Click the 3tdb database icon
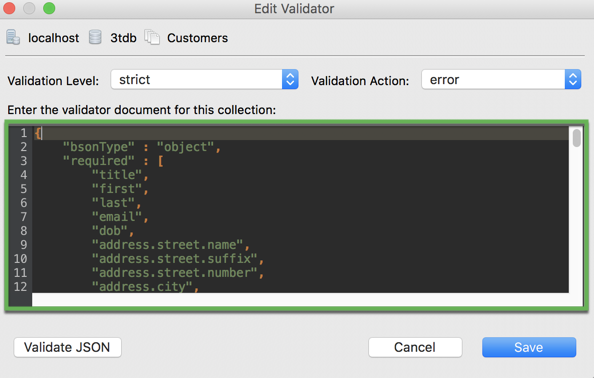The height and width of the screenshot is (378, 594). (x=95, y=37)
